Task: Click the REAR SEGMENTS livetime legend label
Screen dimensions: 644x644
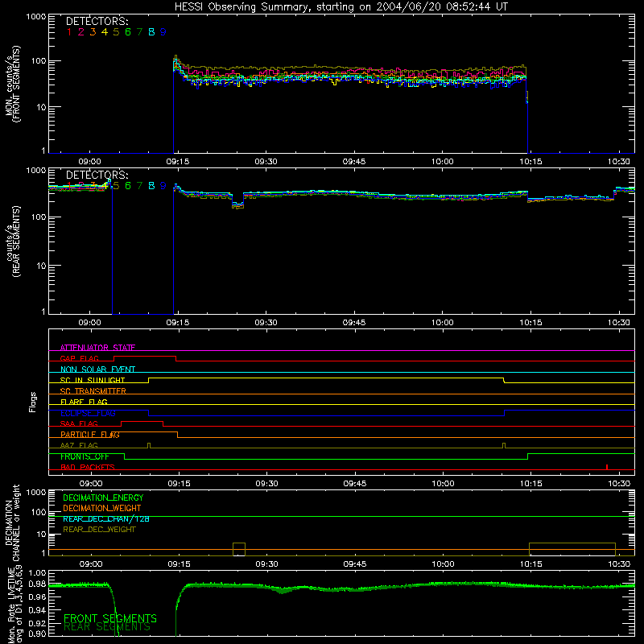Action: pyautogui.click(x=107, y=627)
